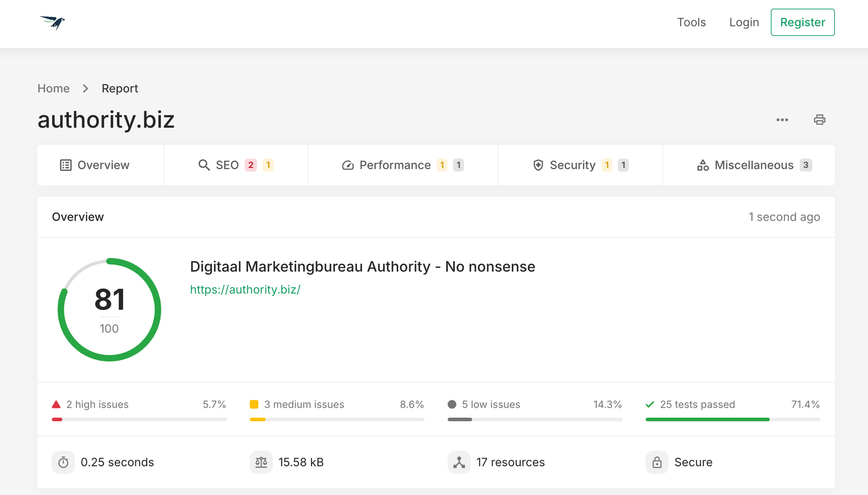Click the Home breadcrumb link
Screen dimensions: 868x495
click(54, 88)
